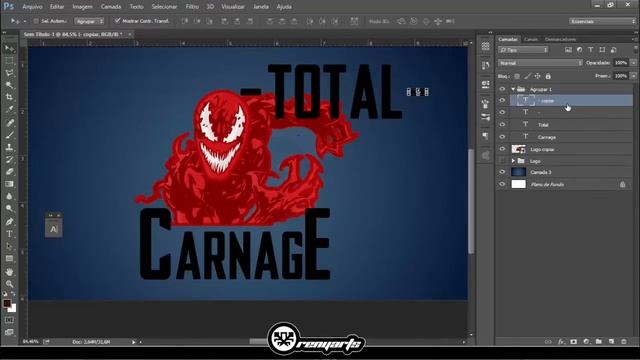Select the Zoom tool in the toolbox

pos(9,284)
